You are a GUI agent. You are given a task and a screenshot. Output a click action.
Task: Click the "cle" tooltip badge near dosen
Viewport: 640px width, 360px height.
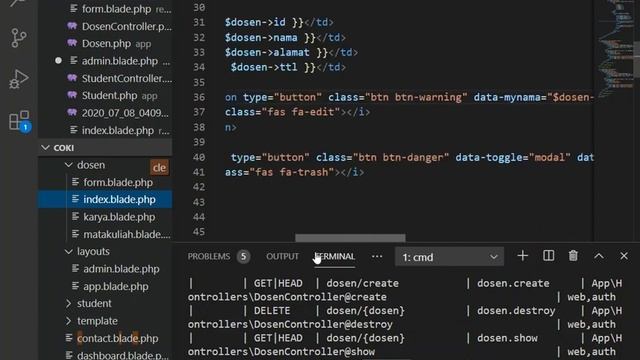click(159, 167)
